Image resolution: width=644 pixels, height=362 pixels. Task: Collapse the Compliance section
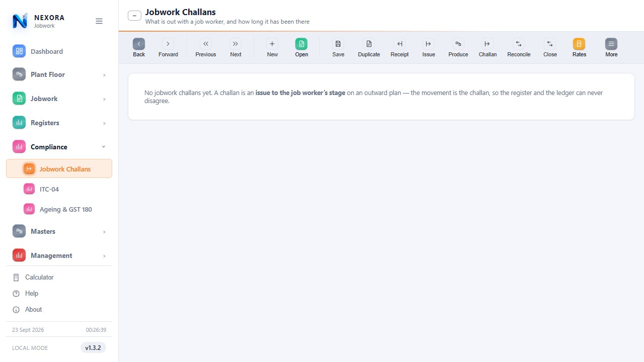click(x=59, y=147)
